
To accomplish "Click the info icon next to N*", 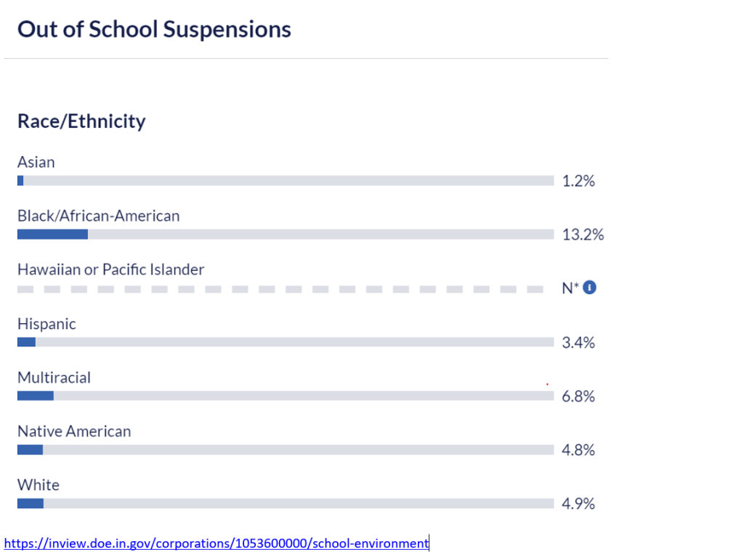I will click(x=590, y=288).
